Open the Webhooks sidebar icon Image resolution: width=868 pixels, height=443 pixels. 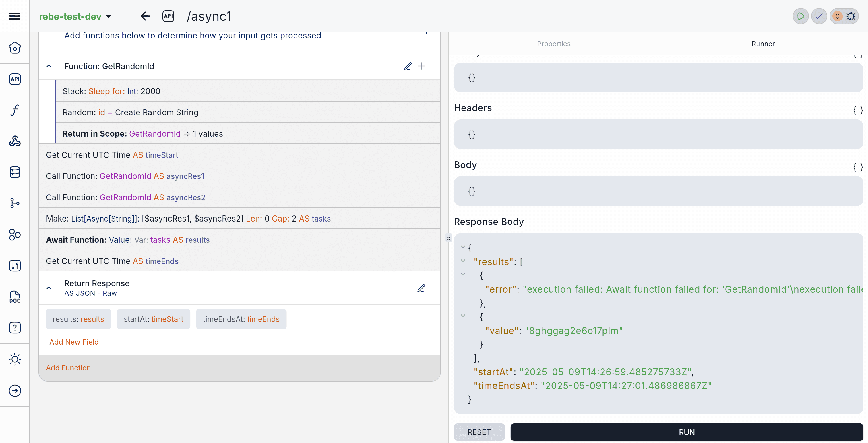(x=14, y=141)
